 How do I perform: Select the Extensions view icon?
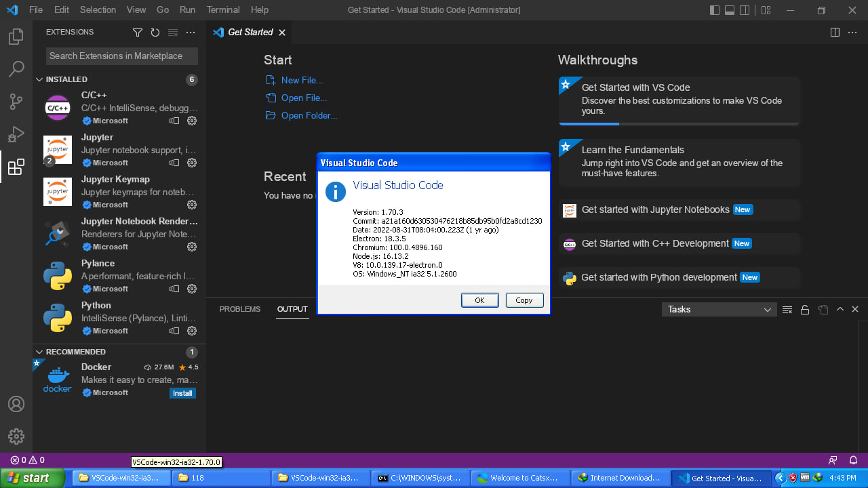[16, 167]
